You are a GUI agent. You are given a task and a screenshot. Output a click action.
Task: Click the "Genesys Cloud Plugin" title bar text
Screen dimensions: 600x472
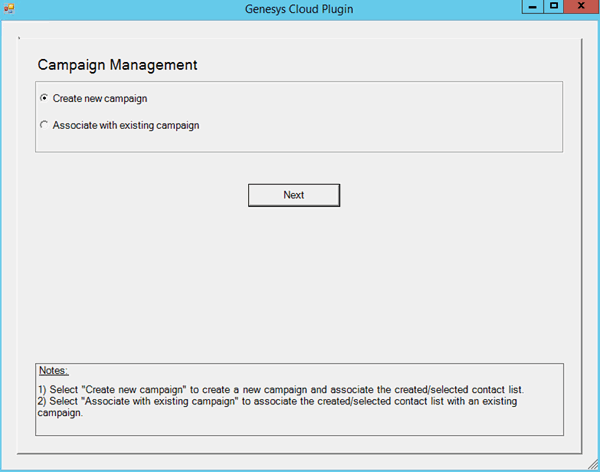tap(298, 10)
